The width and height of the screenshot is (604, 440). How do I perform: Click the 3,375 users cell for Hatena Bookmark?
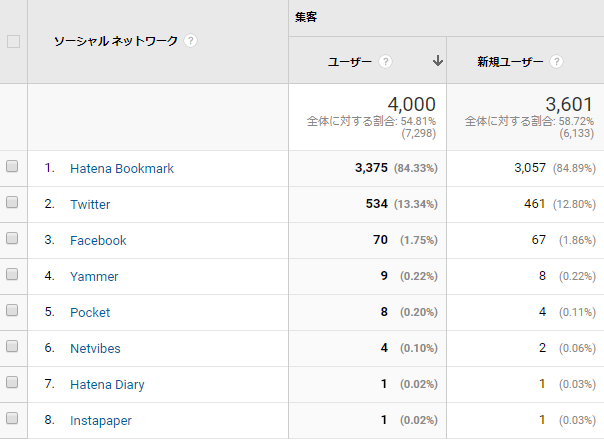click(x=371, y=168)
